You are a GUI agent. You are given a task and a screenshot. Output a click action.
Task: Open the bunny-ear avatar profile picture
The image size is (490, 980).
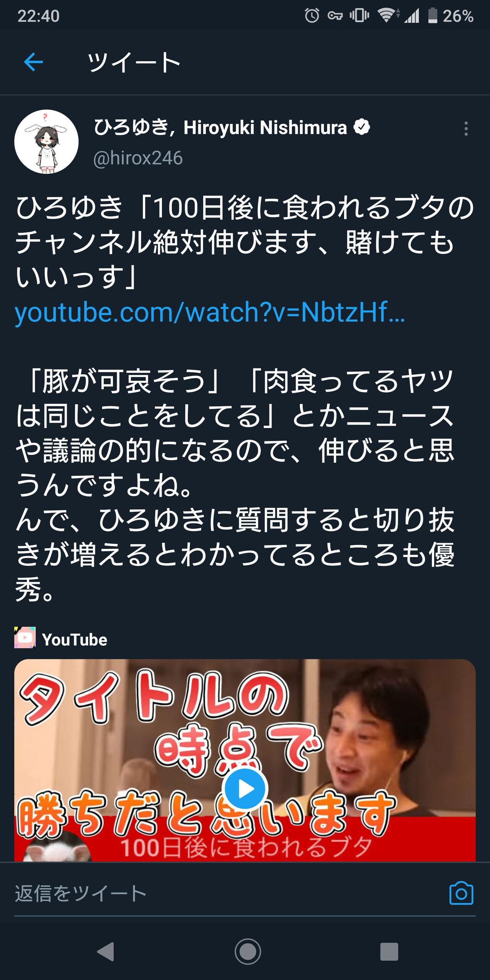pyautogui.click(x=46, y=142)
